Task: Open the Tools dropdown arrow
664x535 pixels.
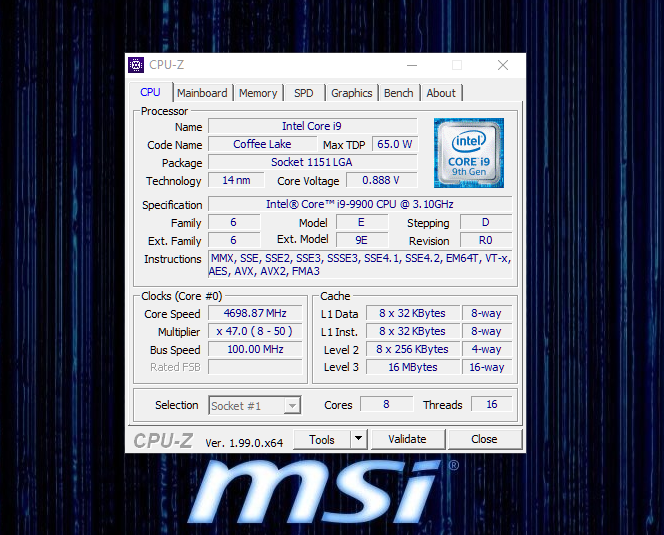Action: coord(359,439)
